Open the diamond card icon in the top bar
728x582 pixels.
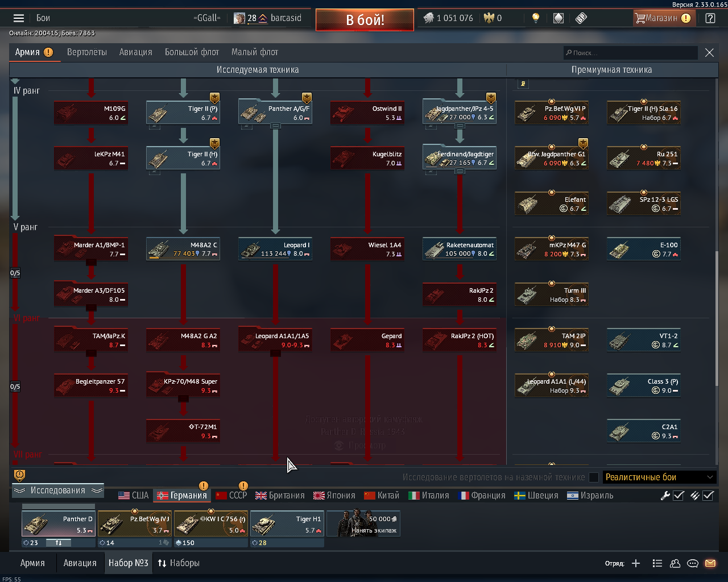(559, 18)
